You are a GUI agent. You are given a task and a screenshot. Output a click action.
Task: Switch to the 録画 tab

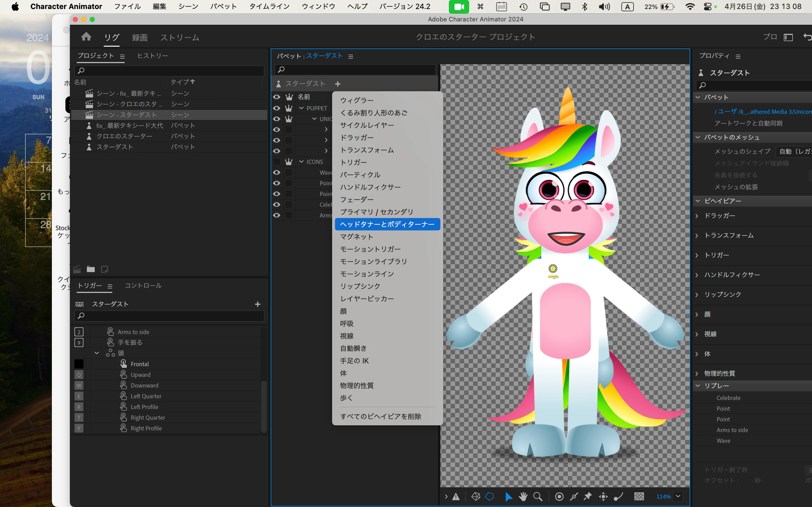pyautogui.click(x=140, y=37)
